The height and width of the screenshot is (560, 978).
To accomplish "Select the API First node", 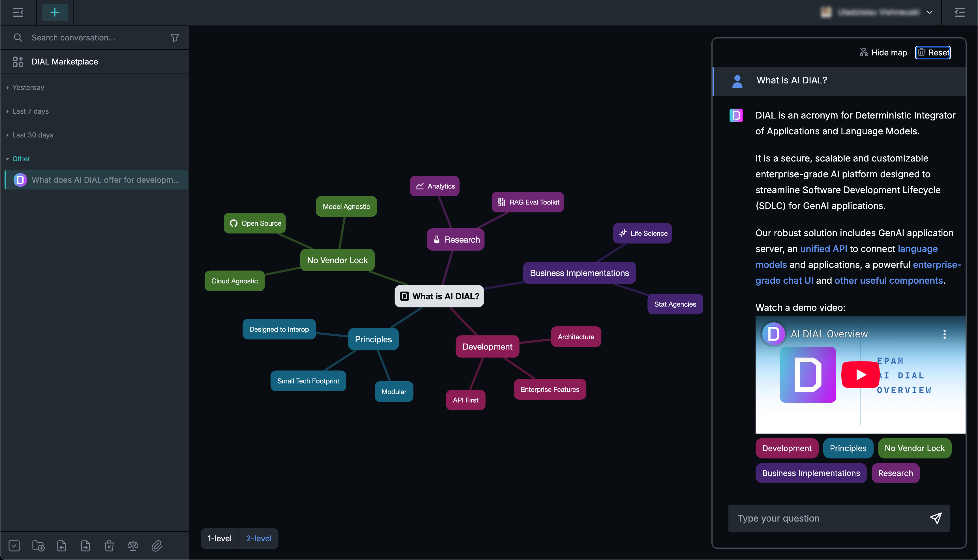I will tap(466, 400).
